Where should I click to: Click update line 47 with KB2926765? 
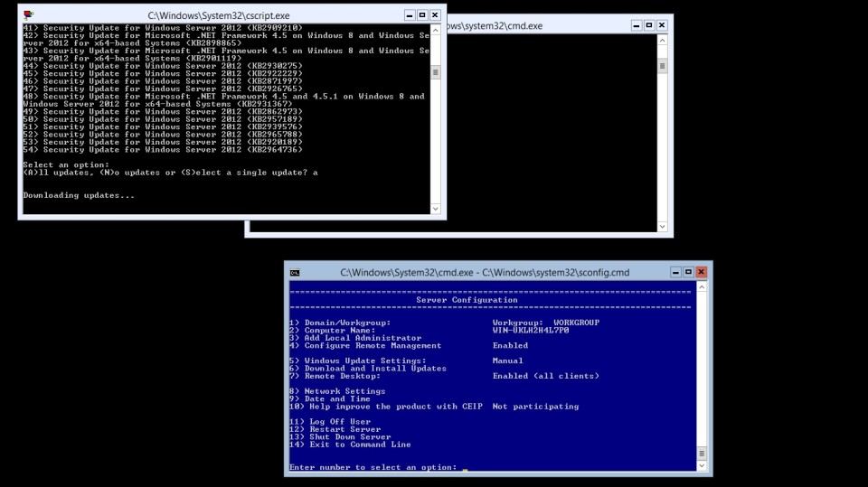(163, 89)
